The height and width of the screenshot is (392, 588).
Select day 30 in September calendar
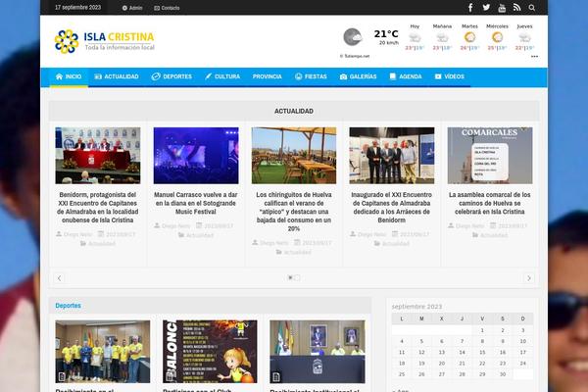[503, 374]
